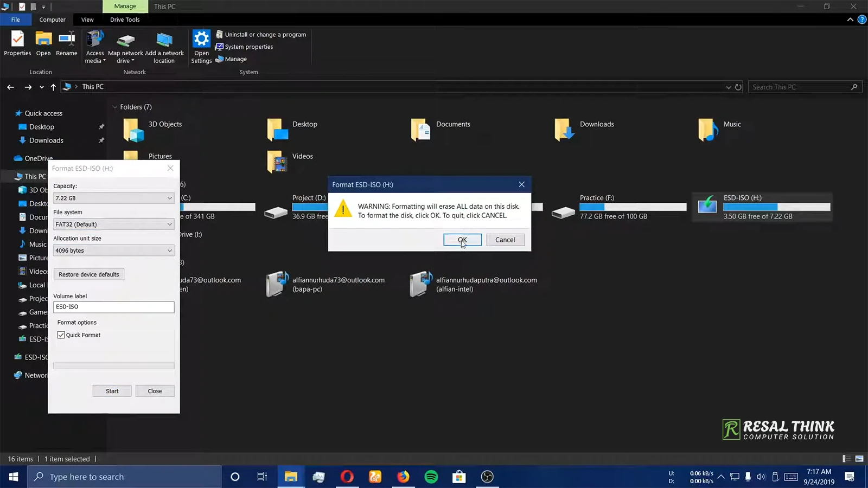Close the format warning dialog with X

coord(521,184)
